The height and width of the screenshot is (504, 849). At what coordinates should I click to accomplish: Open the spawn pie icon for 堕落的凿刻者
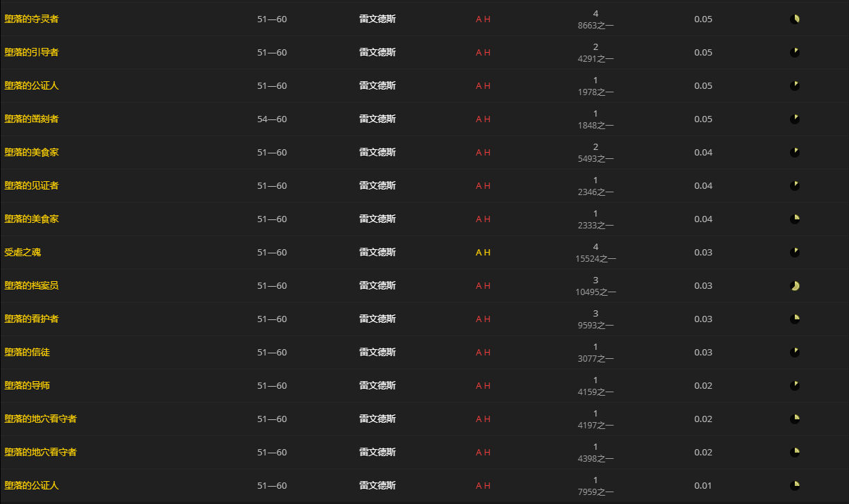pyautogui.click(x=795, y=119)
